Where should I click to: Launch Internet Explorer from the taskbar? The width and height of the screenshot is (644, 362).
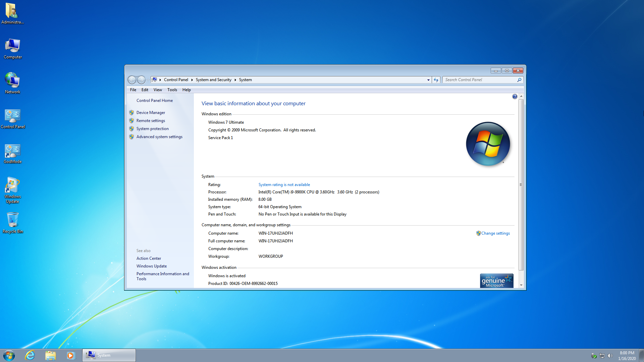point(30,355)
